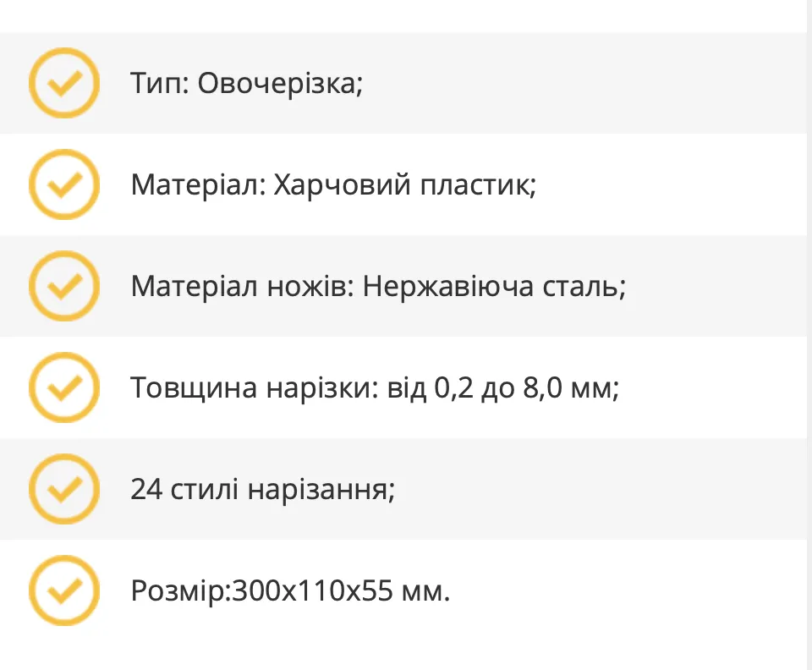Select the checkmark icon beside Розмір:300х110х55 мм
The height and width of the screenshot is (670, 812).
click(x=64, y=590)
